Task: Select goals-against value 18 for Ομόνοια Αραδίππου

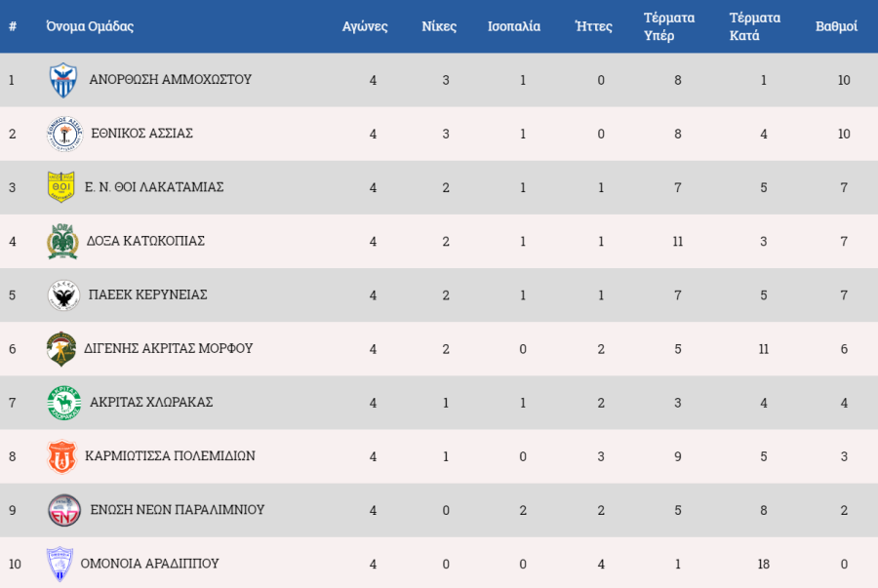Action: click(763, 564)
